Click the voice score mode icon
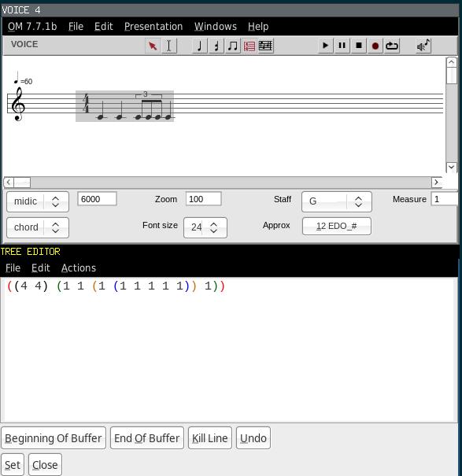462x476 pixels. [x=266, y=46]
